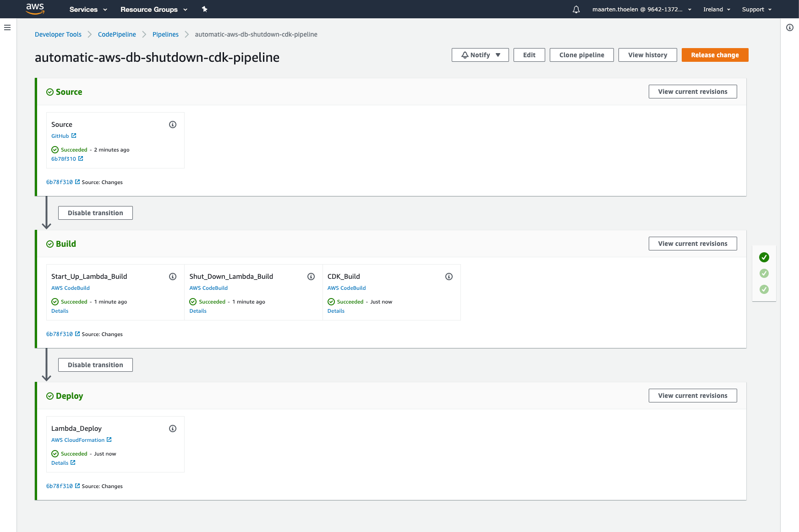
Task: Click the CDK_Build action name
Action: [x=344, y=277]
